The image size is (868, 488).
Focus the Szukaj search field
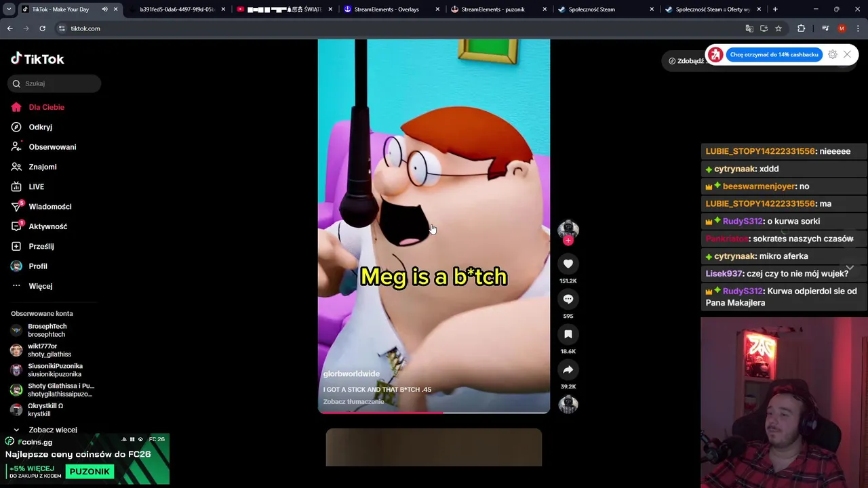tap(54, 83)
